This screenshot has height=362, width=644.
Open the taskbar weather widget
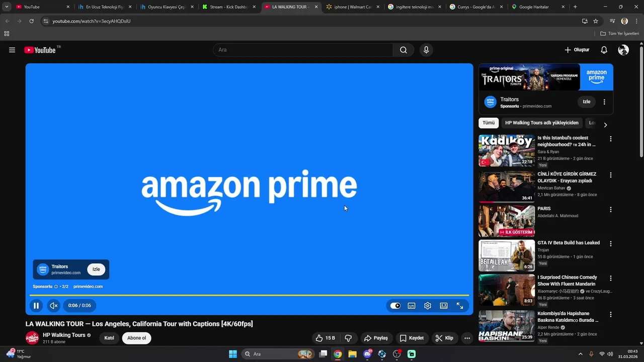point(18,354)
